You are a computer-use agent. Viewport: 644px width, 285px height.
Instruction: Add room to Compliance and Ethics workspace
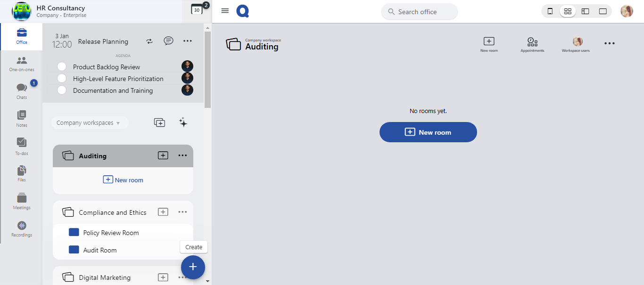[163, 212]
